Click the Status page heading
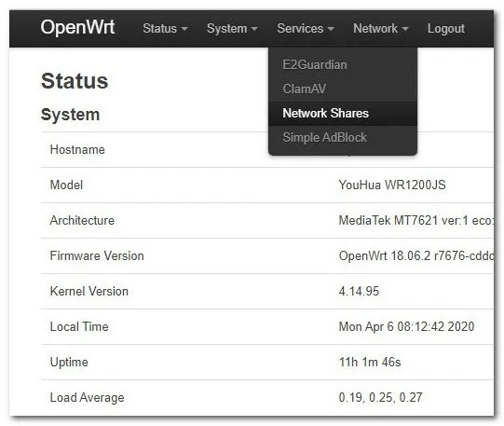 pyautogui.click(x=75, y=81)
